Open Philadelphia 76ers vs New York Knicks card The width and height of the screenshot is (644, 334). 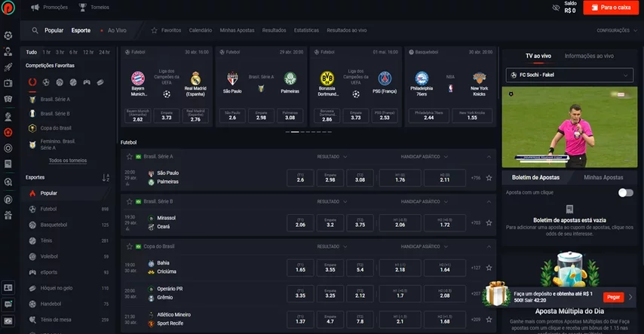coord(450,86)
